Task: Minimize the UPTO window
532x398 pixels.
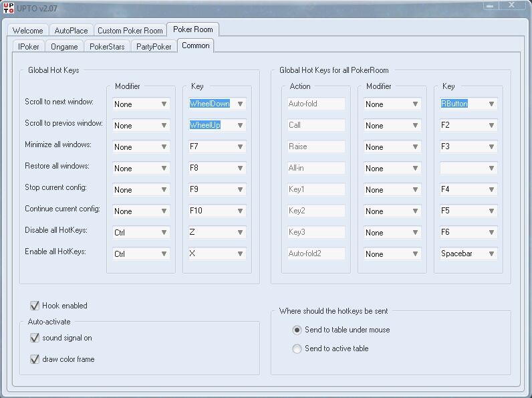Action: 490,5
